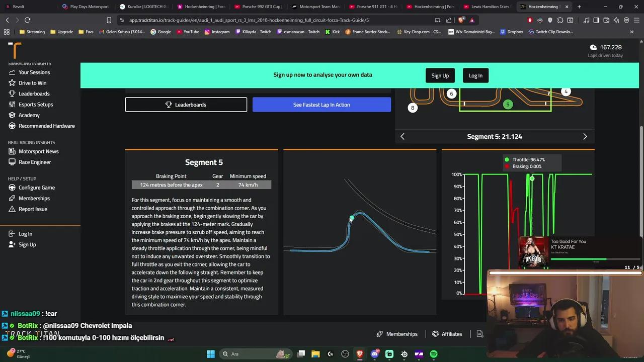Open the Upgrade bookmarks folder

(x=61, y=32)
